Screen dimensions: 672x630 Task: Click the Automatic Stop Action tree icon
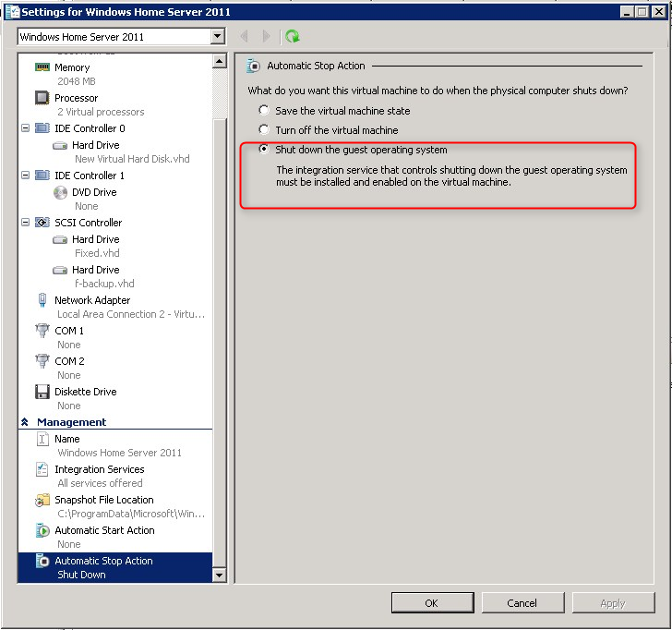42,561
